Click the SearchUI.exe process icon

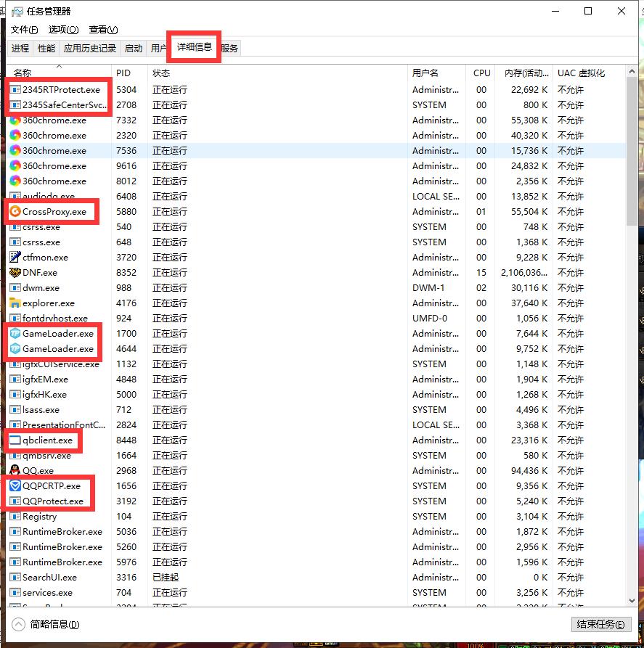tap(15, 578)
